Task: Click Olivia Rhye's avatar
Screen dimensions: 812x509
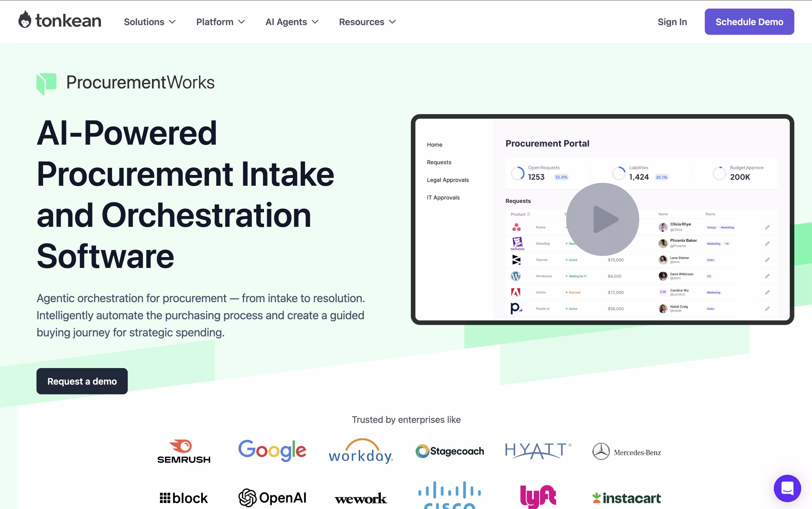Action: 663,227
